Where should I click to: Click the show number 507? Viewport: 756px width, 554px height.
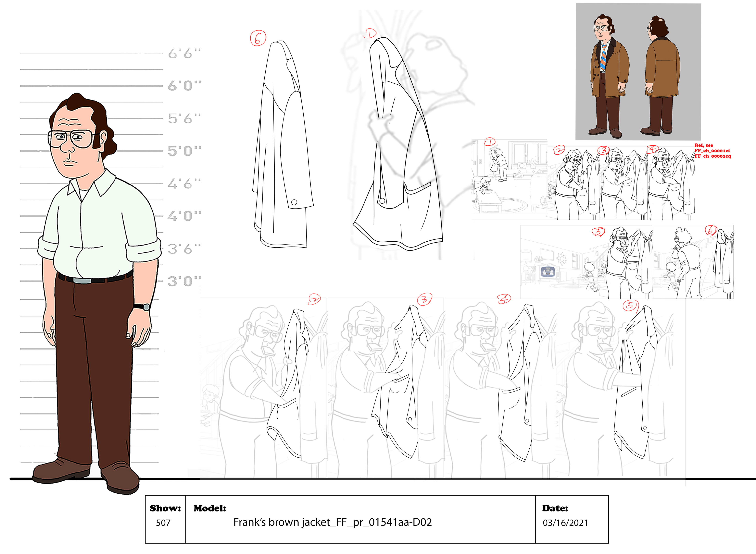[163, 523]
